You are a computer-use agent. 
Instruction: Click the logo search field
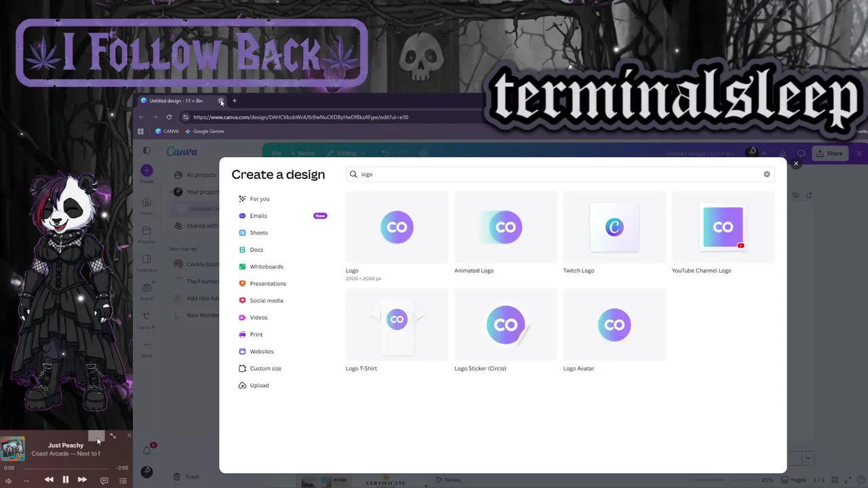click(x=559, y=174)
